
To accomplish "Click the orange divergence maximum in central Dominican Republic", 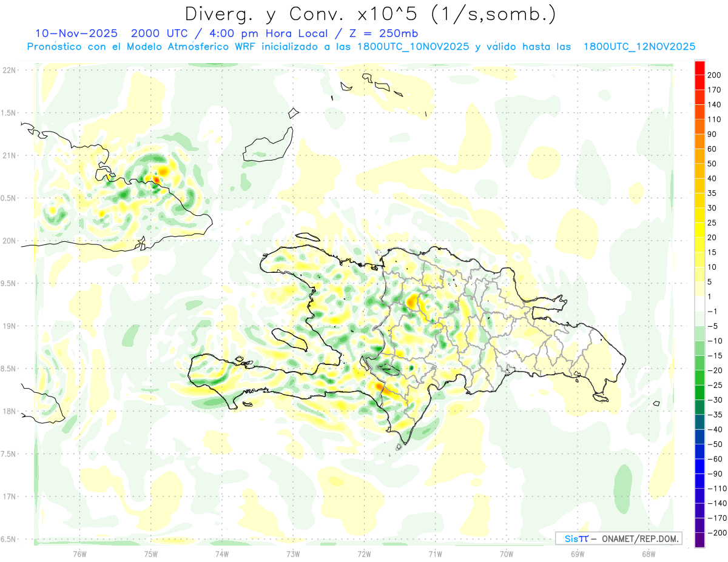I will (413, 301).
